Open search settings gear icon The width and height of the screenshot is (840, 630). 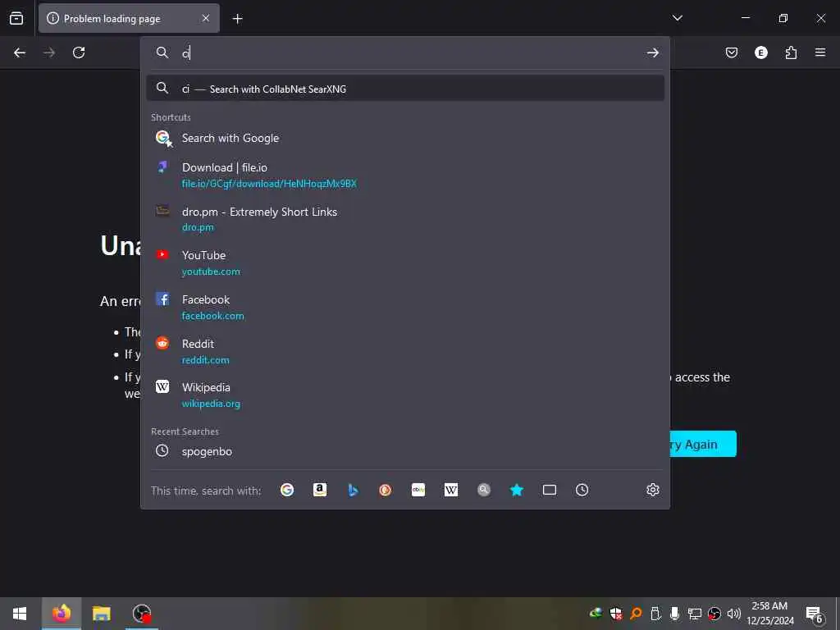point(652,490)
